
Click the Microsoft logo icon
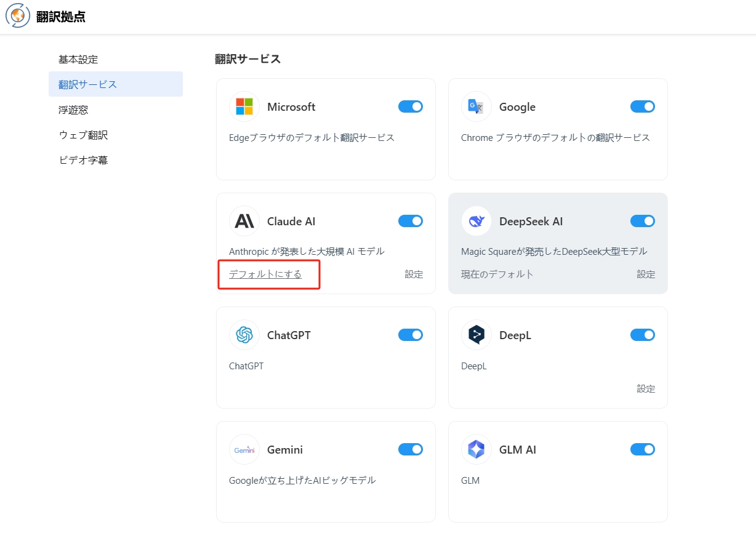(244, 106)
